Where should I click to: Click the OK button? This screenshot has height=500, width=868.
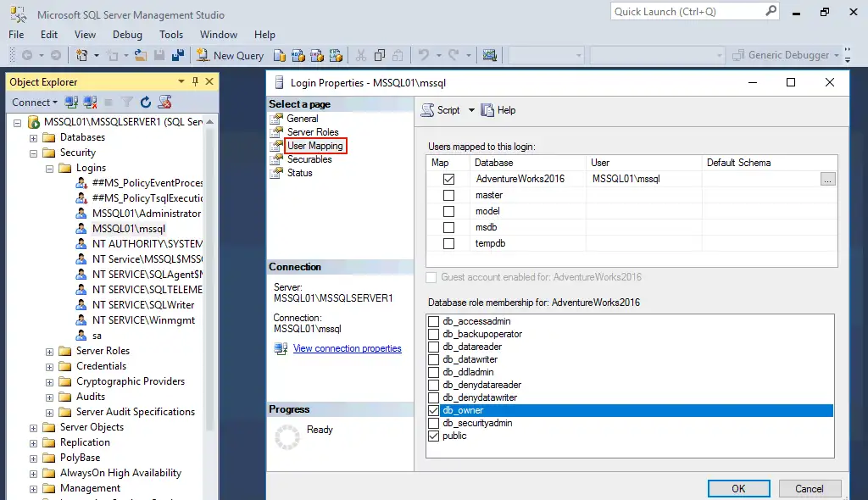737,488
